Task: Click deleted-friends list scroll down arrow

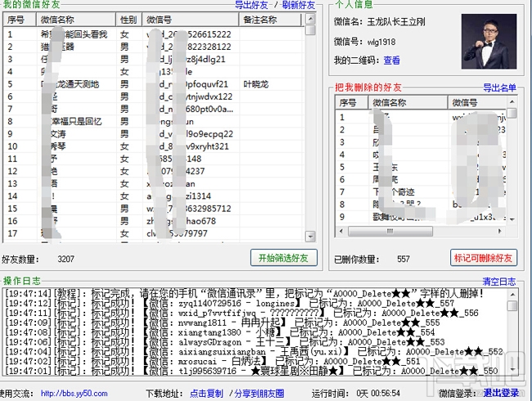Action: coord(512,219)
